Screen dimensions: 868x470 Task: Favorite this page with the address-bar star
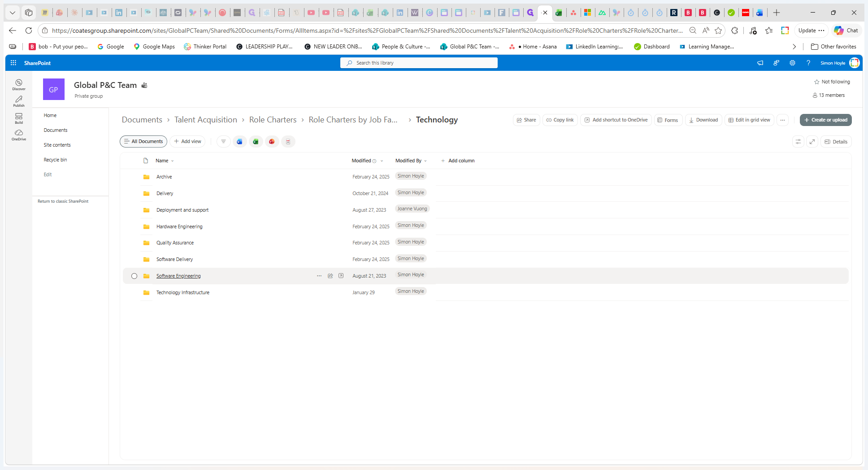pos(718,30)
